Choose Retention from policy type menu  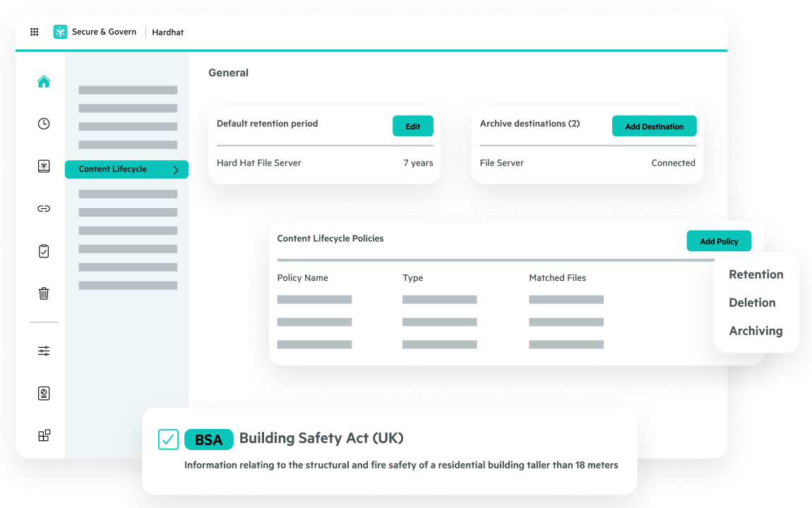tap(756, 274)
